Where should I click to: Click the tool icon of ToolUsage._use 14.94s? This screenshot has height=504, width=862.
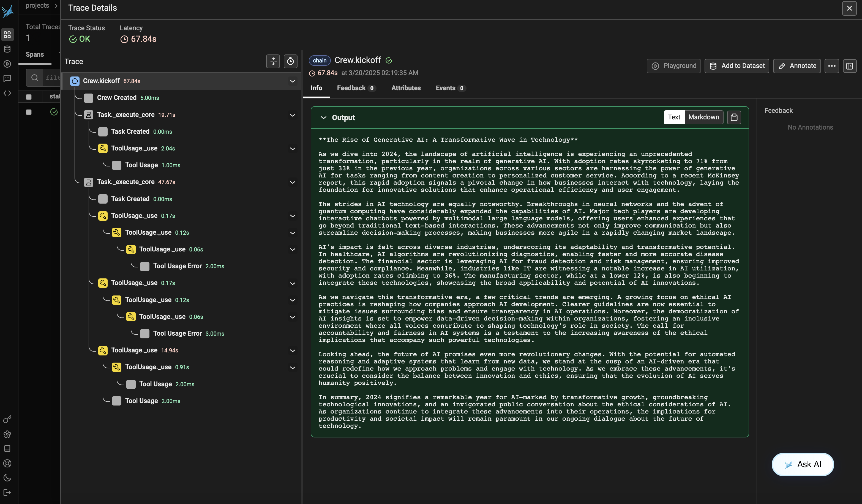[103, 350]
